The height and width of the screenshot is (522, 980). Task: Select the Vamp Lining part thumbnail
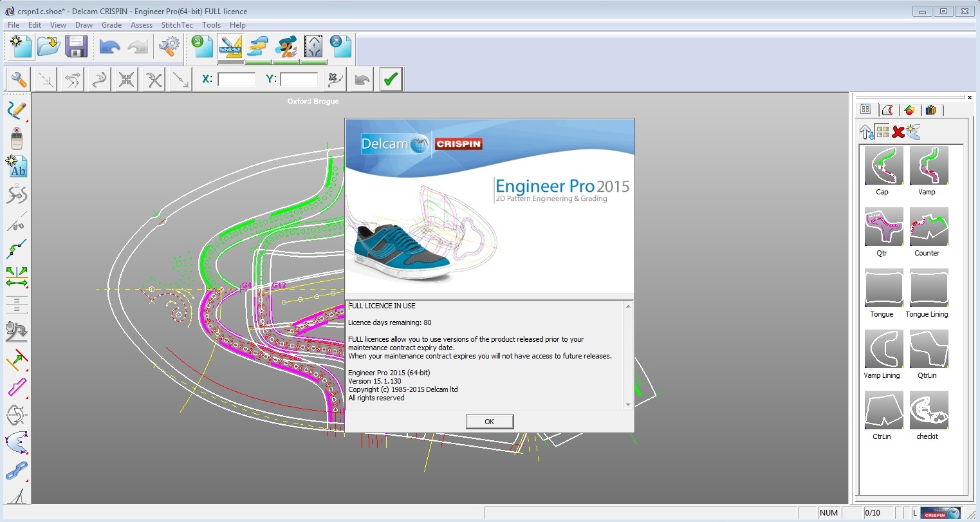[x=883, y=349]
